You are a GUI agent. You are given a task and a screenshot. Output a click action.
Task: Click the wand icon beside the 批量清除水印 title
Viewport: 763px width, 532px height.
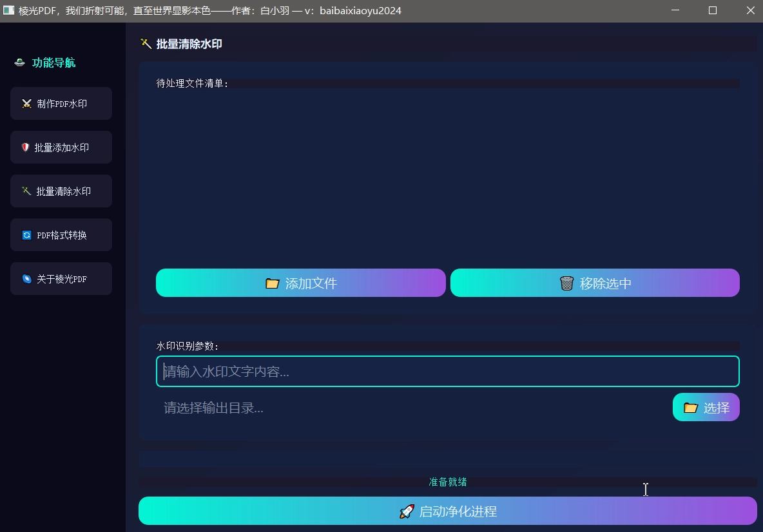(x=146, y=44)
